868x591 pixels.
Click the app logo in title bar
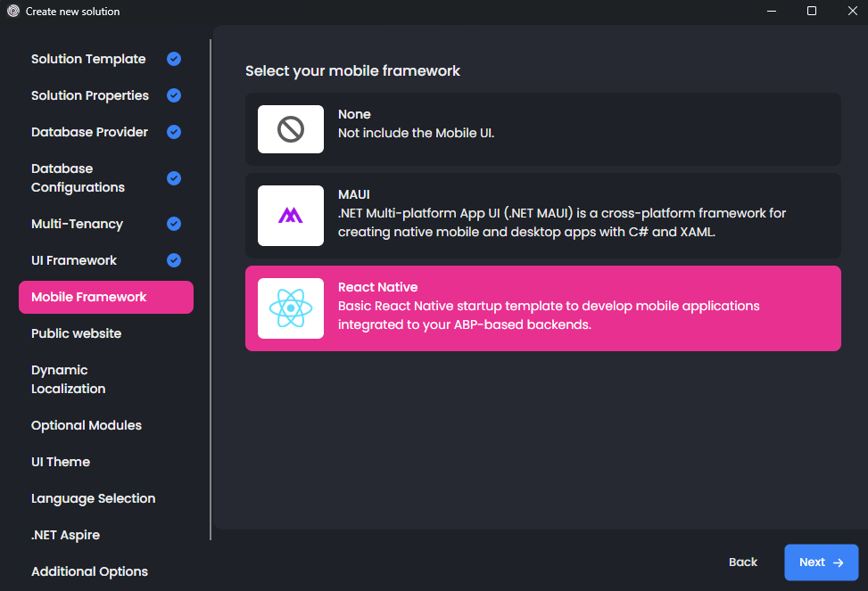pyautogui.click(x=13, y=12)
